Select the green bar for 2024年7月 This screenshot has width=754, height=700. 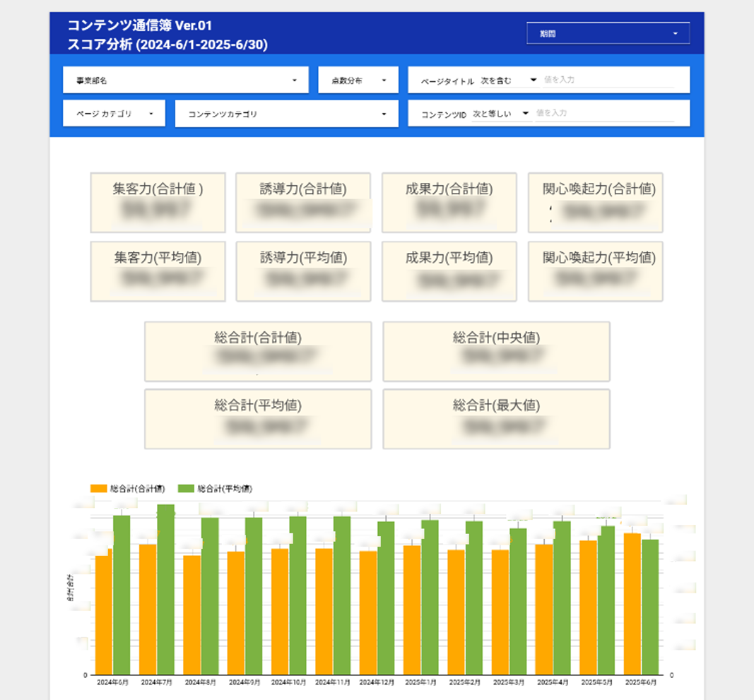point(166,590)
